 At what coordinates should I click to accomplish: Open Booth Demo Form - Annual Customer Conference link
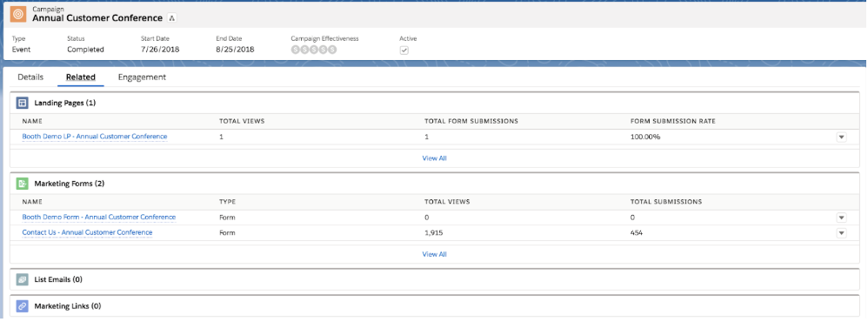(x=99, y=218)
